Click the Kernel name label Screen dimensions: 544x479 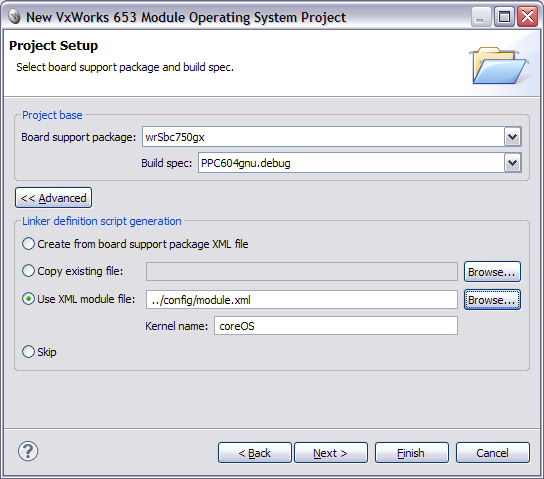pos(176,326)
